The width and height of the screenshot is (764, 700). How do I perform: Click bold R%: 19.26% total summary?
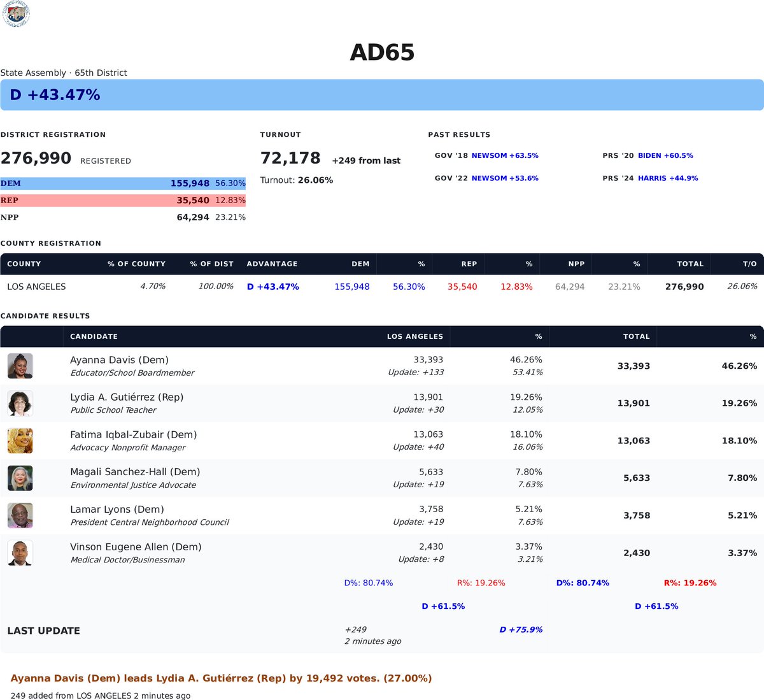coord(690,583)
